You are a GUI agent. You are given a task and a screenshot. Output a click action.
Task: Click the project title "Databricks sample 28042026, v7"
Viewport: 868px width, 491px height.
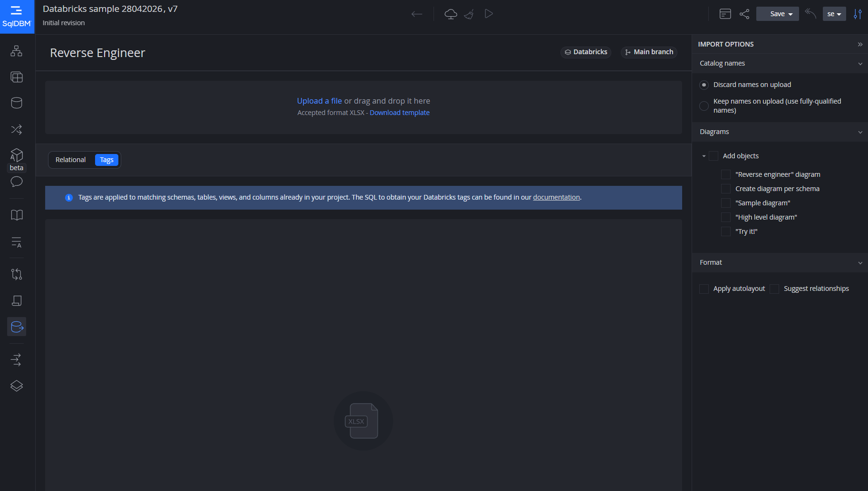pos(110,9)
